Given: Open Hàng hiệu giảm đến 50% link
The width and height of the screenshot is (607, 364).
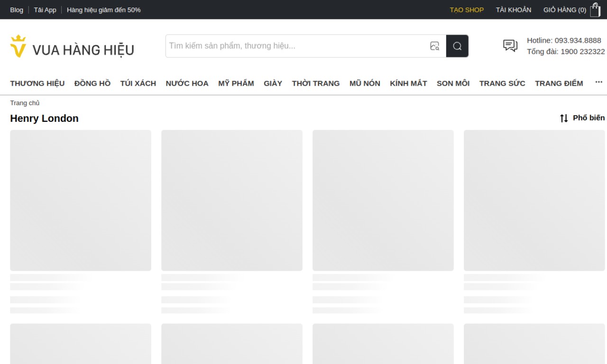Looking at the screenshot, I should pos(104,9).
